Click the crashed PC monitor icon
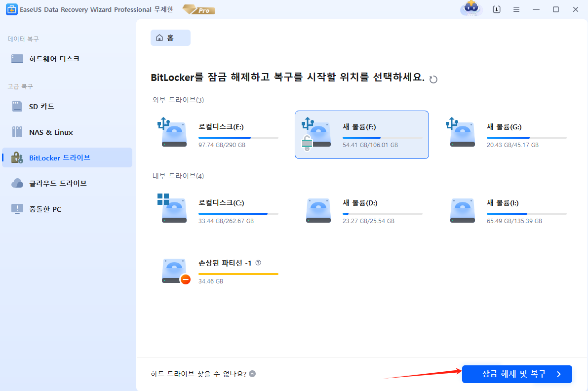The height and width of the screenshot is (391, 588). tap(17, 209)
